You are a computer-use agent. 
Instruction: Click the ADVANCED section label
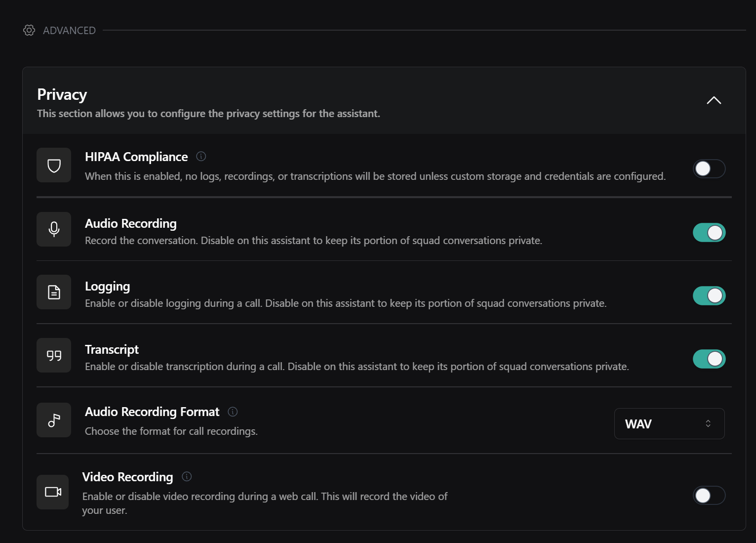pos(69,31)
